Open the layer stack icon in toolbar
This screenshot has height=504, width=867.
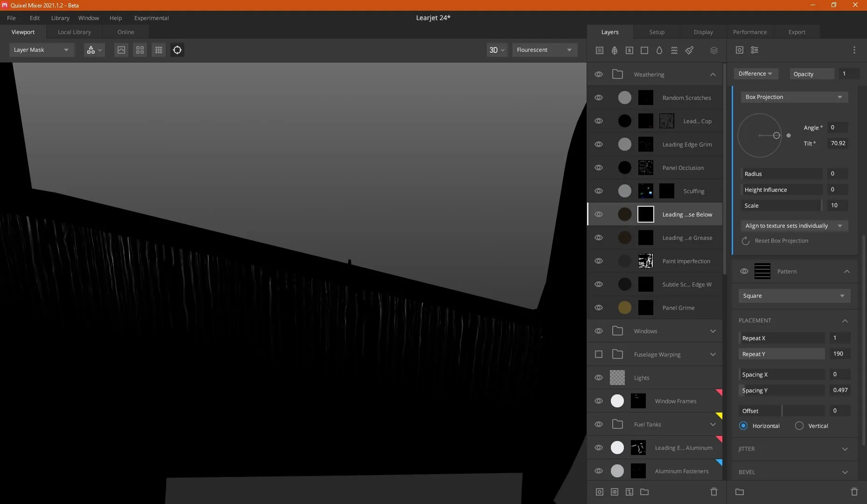point(714,50)
